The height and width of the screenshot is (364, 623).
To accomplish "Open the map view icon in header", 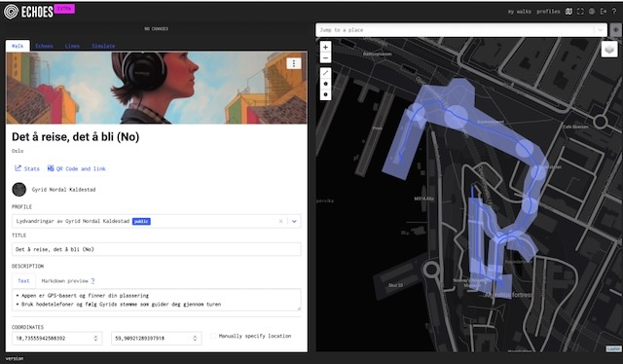I will point(568,12).
